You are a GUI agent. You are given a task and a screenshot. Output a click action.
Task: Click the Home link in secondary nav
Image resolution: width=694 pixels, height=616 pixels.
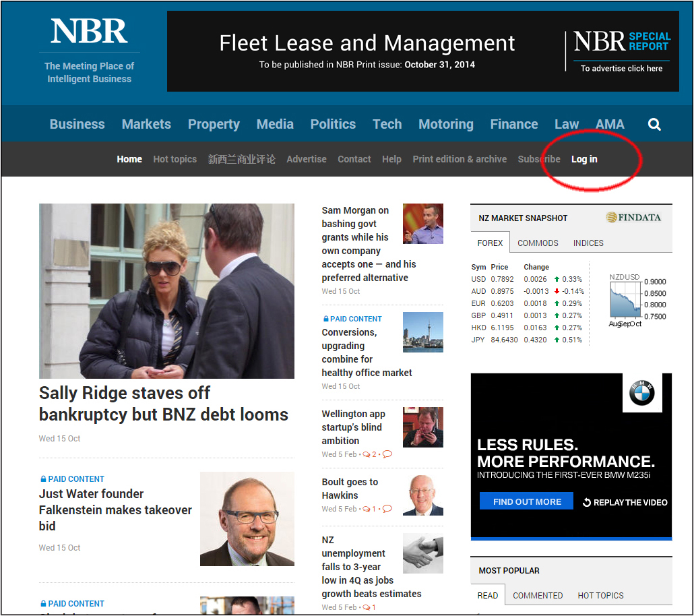tap(129, 159)
